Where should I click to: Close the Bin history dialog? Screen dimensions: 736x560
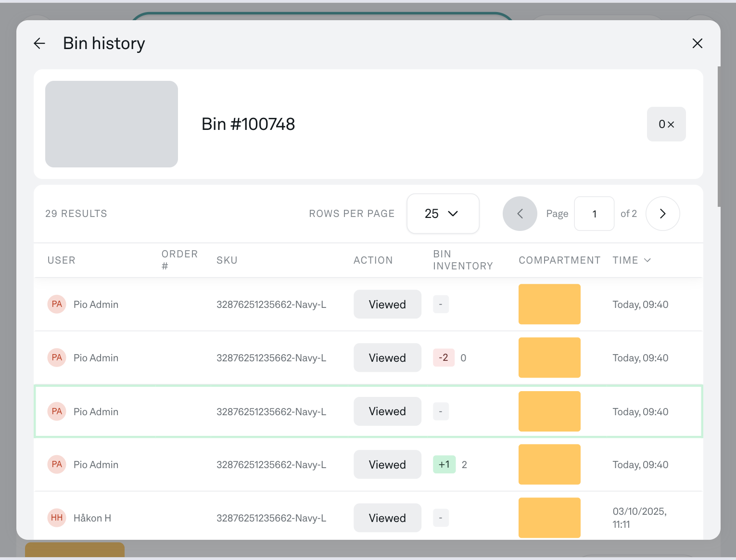(697, 43)
